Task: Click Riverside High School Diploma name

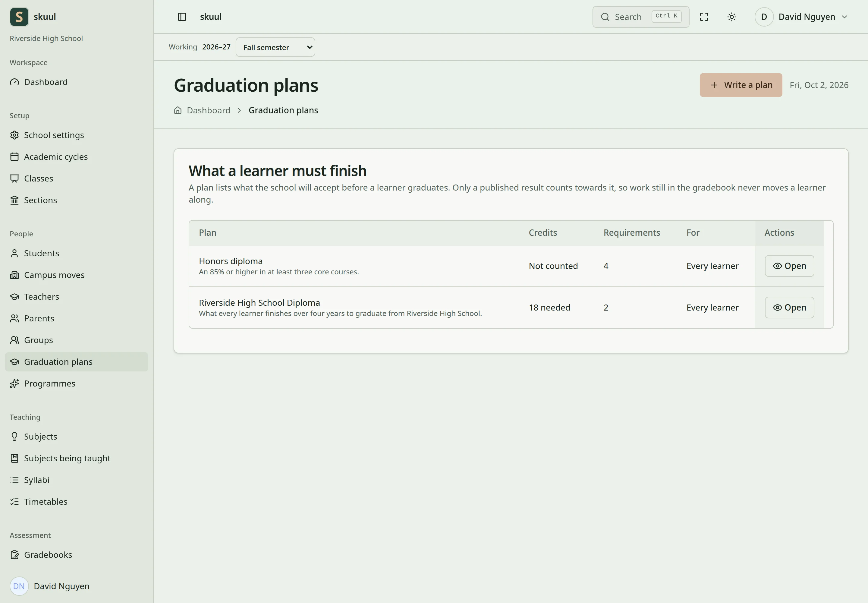Action: coord(259,303)
